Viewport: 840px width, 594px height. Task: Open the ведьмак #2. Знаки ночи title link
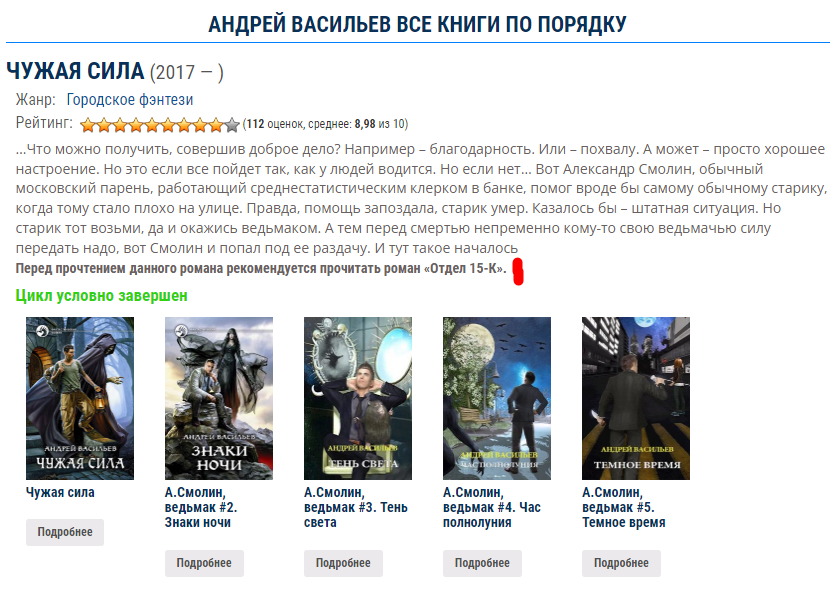coord(201,507)
